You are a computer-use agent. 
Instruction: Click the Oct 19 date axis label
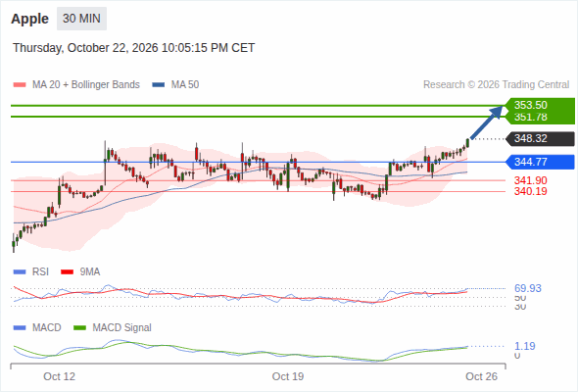(288, 376)
